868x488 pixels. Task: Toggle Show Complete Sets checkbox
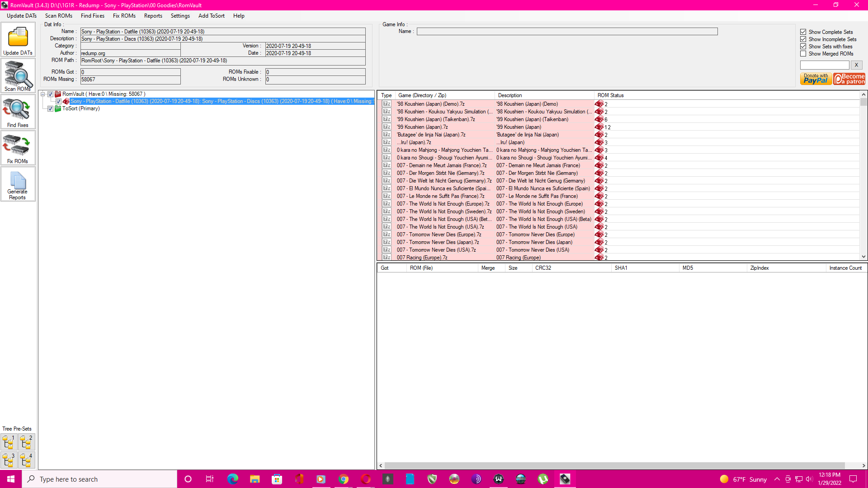point(803,32)
